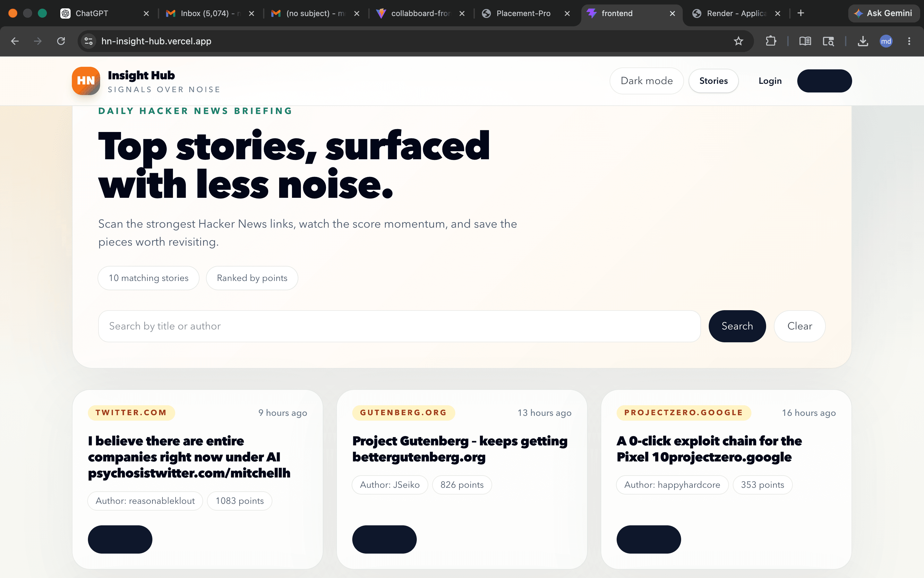Click the Login link

pyautogui.click(x=770, y=81)
